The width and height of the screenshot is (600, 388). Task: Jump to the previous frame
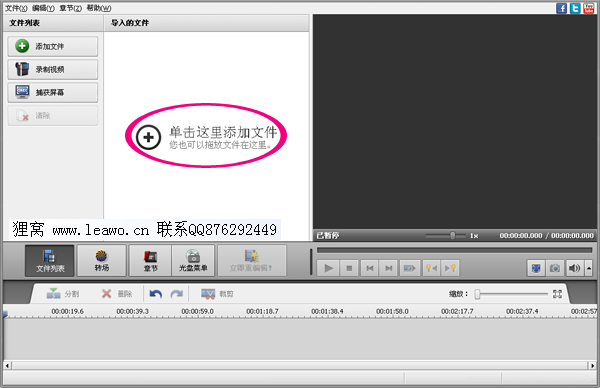pyautogui.click(x=370, y=268)
